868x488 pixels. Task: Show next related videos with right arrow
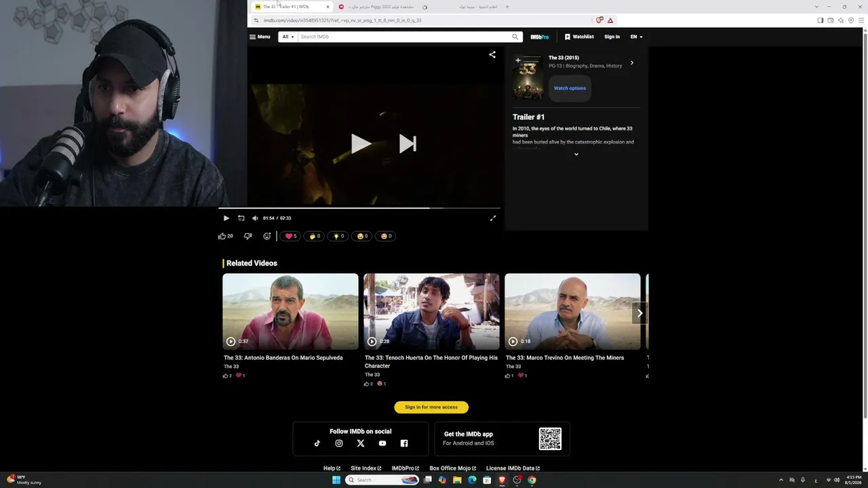[x=639, y=313]
